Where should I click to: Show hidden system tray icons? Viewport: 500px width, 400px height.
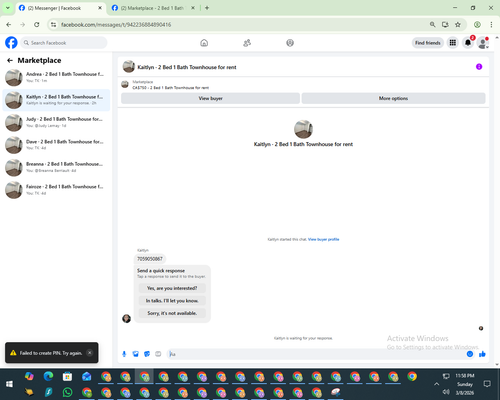tap(436, 384)
